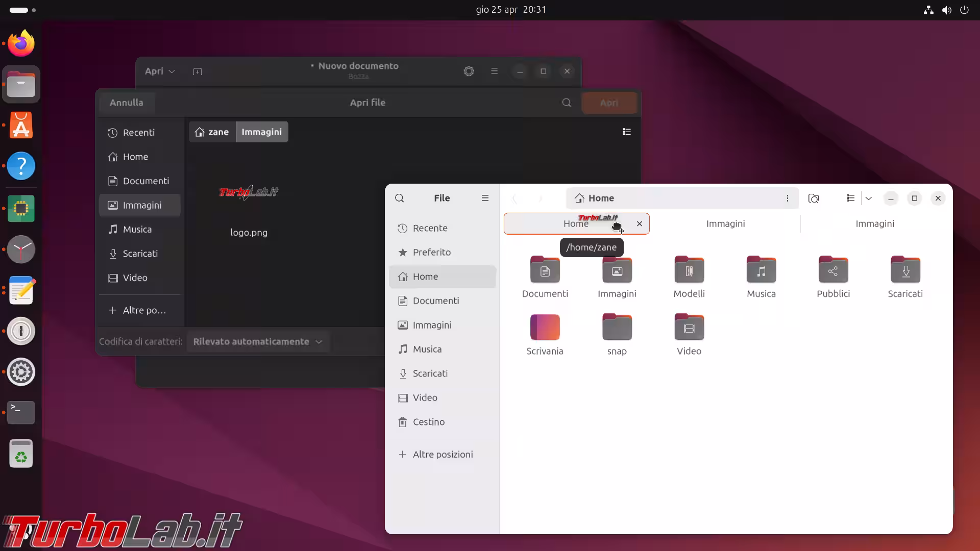Switch to the Immagini breadcrumb in file dialog

click(x=261, y=132)
